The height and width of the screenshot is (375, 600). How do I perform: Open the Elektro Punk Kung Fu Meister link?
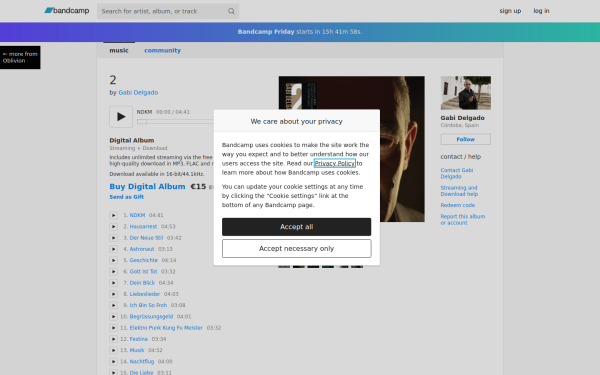(166, 328)
